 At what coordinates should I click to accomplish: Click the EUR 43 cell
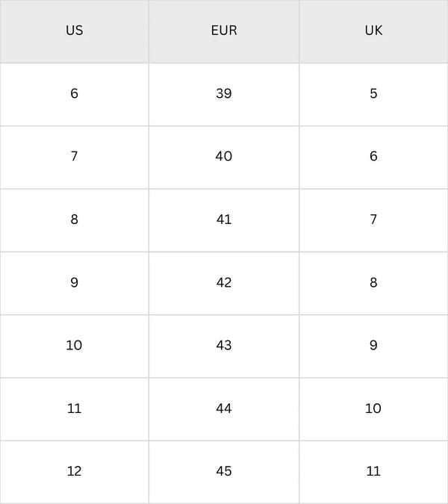coord(224,345)
